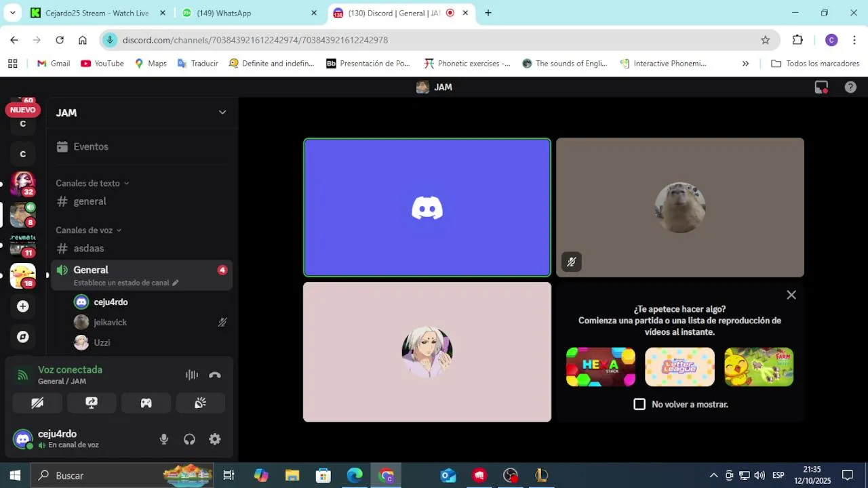Open the server with 32 notifications badge
868x488 pixels.
[23, 183]
